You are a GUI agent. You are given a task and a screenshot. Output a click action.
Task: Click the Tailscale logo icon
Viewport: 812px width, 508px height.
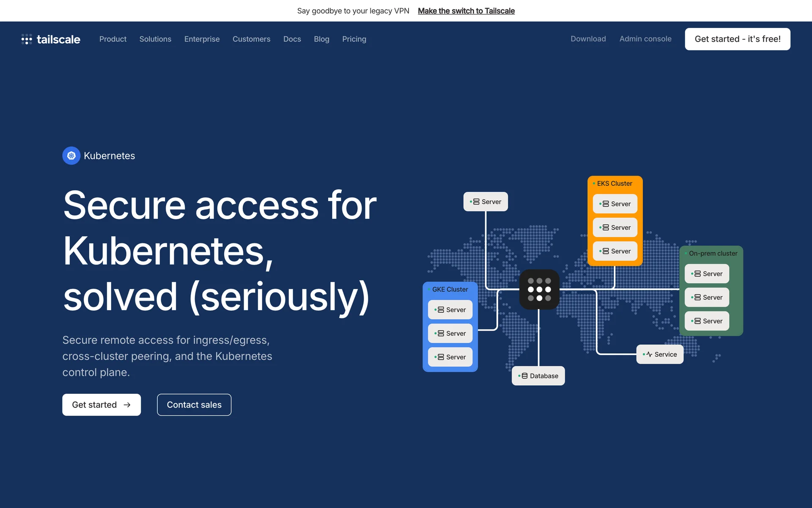[27, 39]
